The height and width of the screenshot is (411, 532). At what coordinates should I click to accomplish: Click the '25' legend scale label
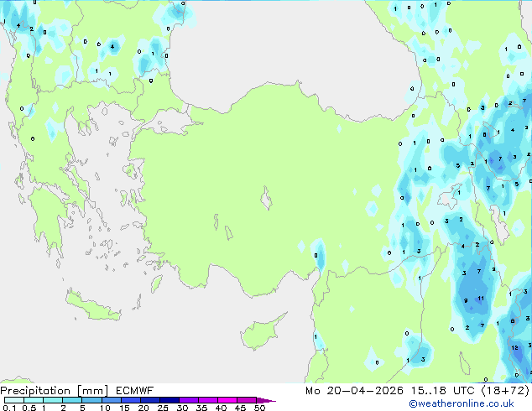pyautogui.click(x=163, y=408)
